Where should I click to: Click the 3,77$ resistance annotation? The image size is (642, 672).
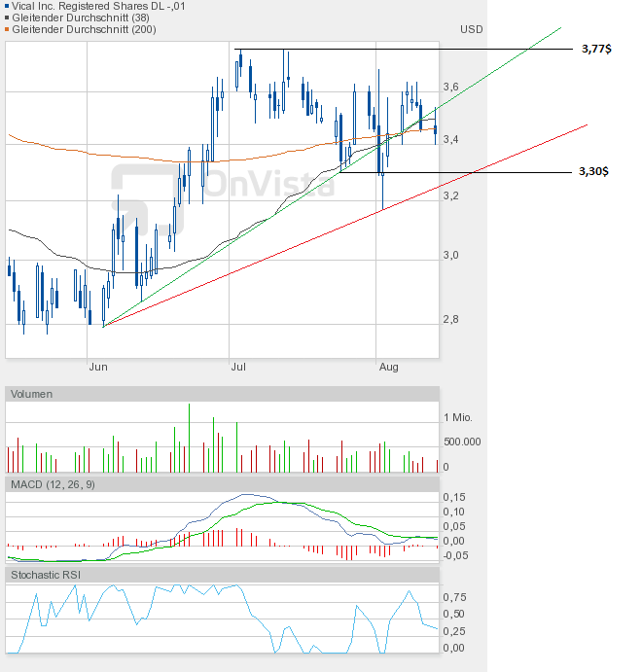pos(596,49)
